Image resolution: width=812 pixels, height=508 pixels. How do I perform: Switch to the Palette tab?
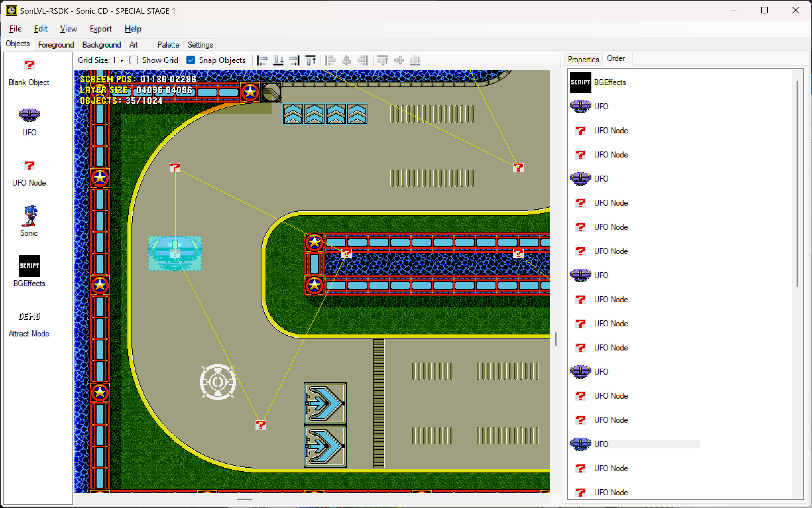(168, 45)
